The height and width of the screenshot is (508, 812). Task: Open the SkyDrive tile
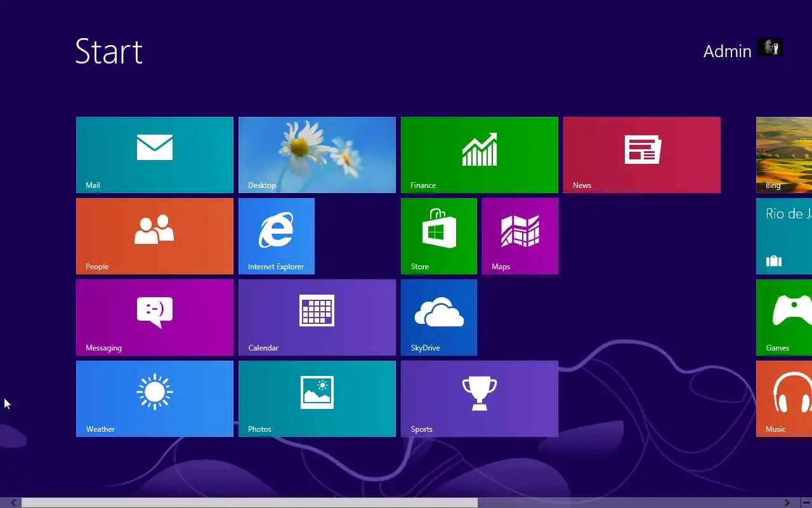pos(439,317)
